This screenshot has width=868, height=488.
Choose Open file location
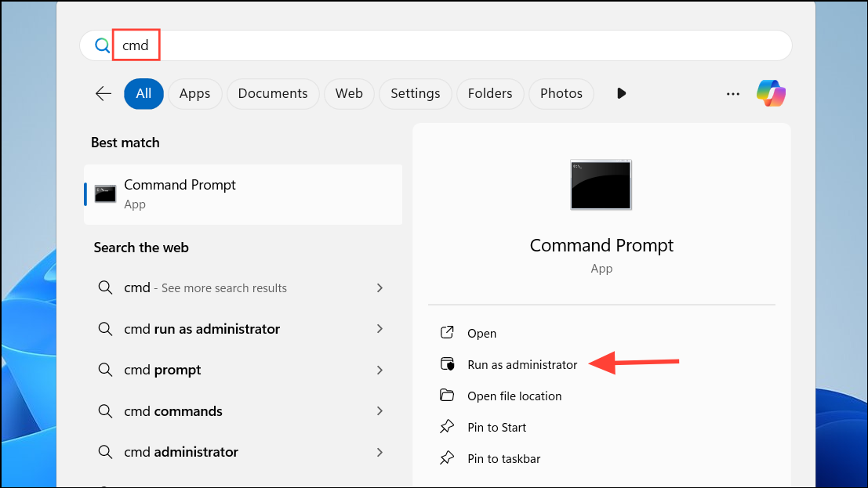tap(514, 396)
